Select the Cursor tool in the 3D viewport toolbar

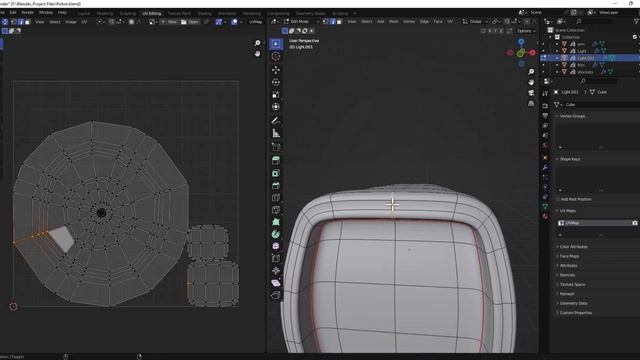click(x=276, y=56)
